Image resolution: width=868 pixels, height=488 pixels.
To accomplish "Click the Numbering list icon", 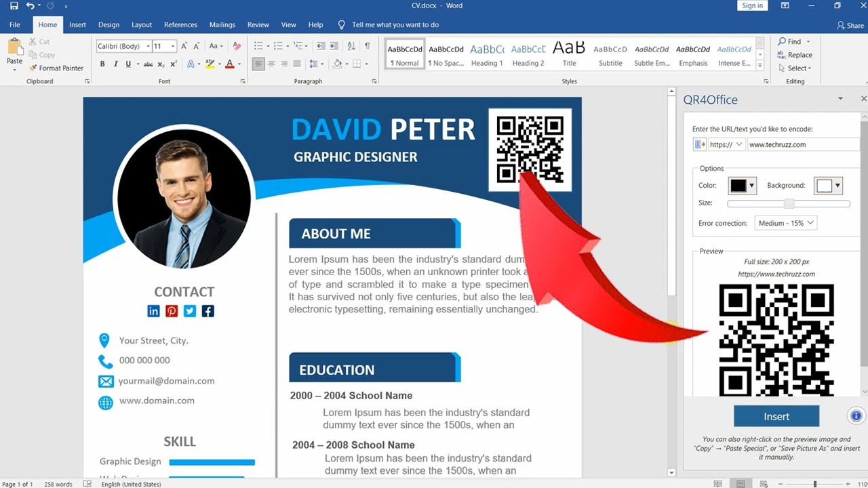I will click(277, 46).
